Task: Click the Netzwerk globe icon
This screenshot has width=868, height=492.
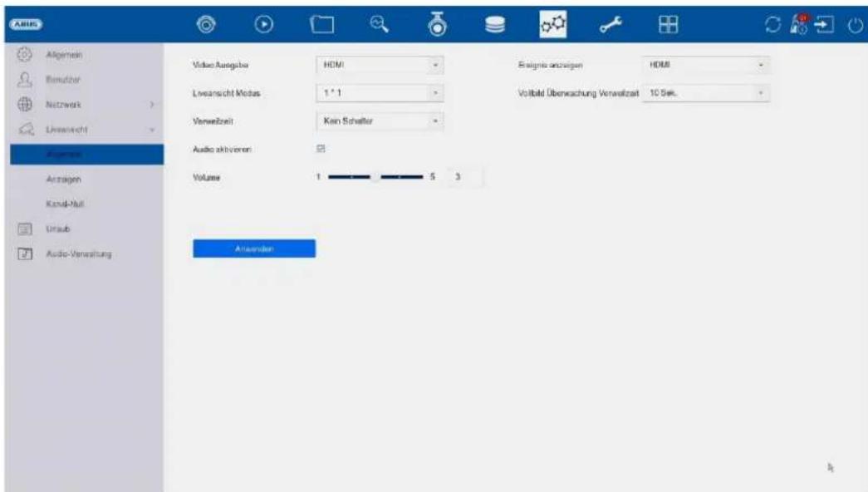Action: (x=24, y=104)
